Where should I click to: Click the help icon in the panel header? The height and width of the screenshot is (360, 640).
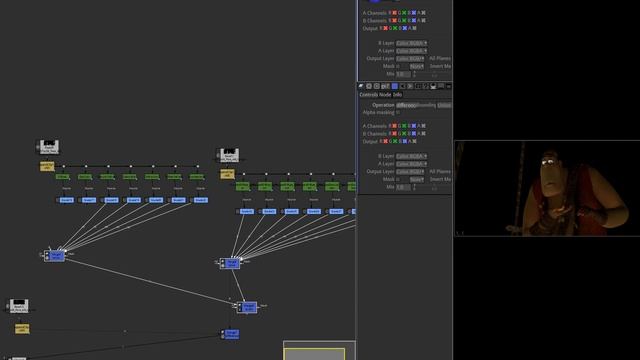click(426, 86)
